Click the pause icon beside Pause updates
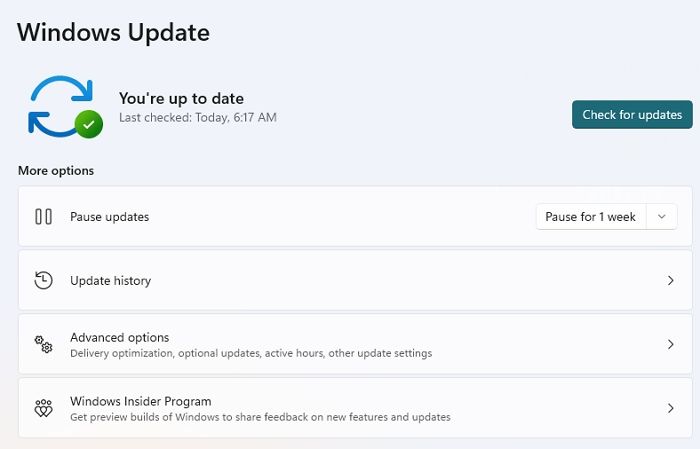Screen dimensions: 700x449 43,217
